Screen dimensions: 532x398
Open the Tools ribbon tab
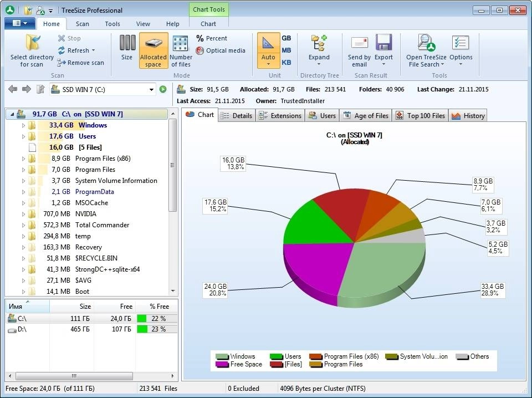point(112,24)
